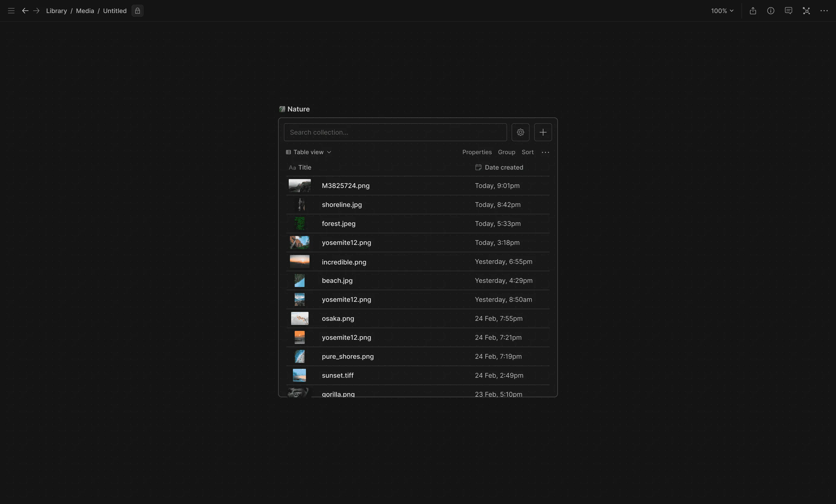Select yosemite12.png created Today, 3:18pm
This screenshot has height=504, width=836.
[347, 243]
